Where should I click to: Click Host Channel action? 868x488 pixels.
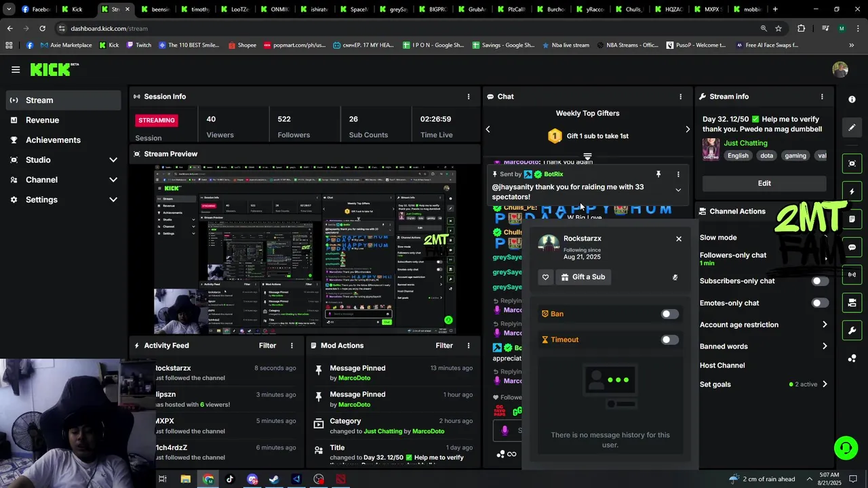[722, 365]
